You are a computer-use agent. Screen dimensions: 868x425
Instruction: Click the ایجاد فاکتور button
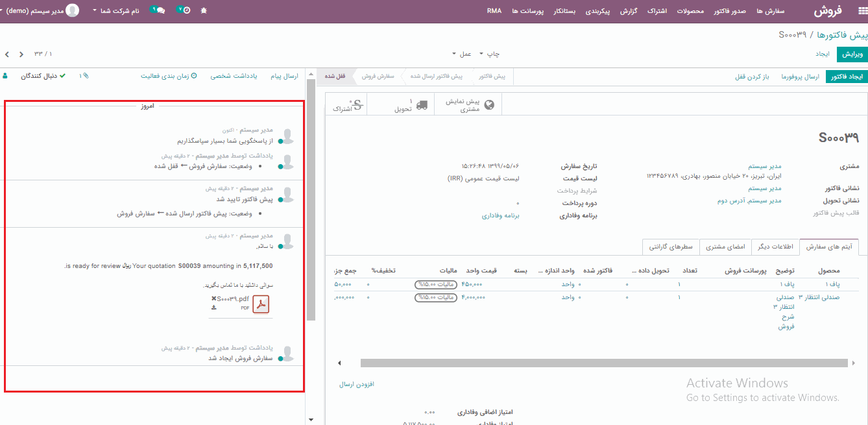[847, 77]
